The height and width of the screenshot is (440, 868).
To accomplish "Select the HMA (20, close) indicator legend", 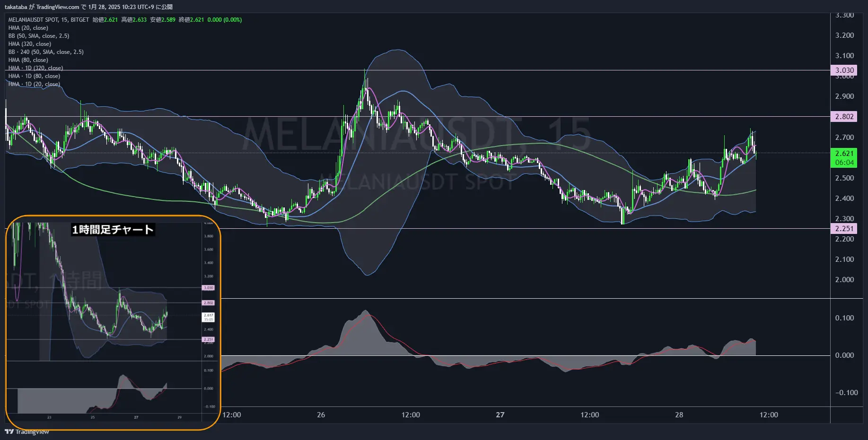I will [x=28, y=28].
